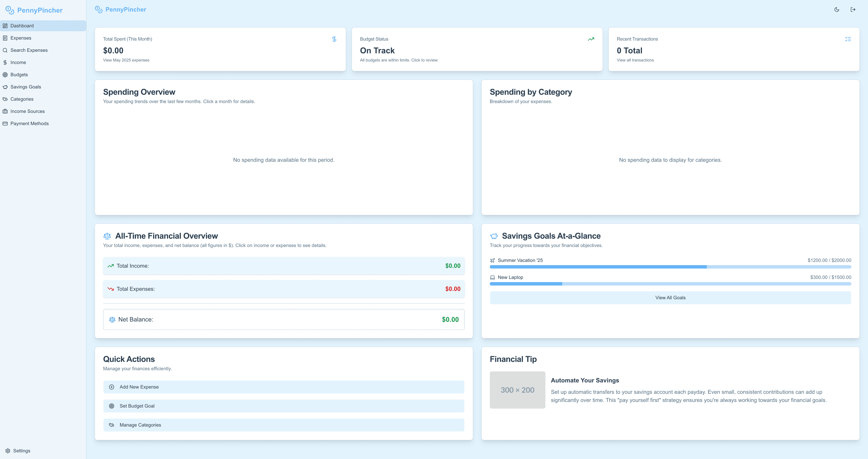The height and width of the screenshot is (459, 868).
Task: Open Budgets in the sidebar menu
Action: coord(19,74)
